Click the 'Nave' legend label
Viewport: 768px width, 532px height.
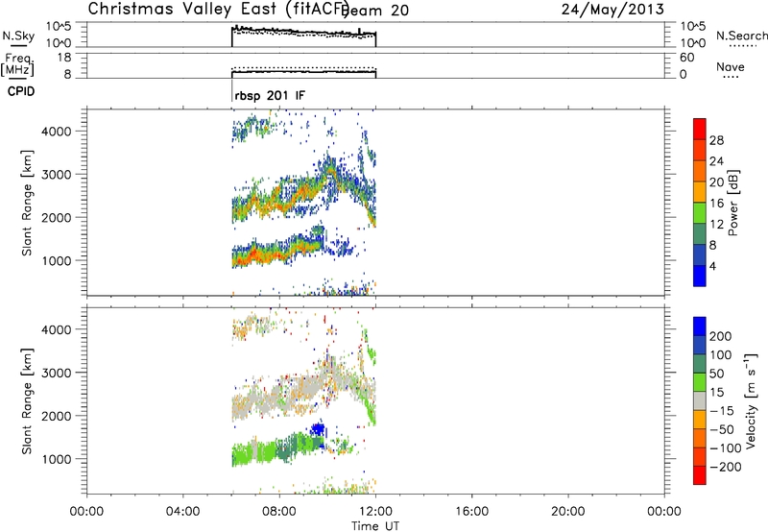point(731,66)
